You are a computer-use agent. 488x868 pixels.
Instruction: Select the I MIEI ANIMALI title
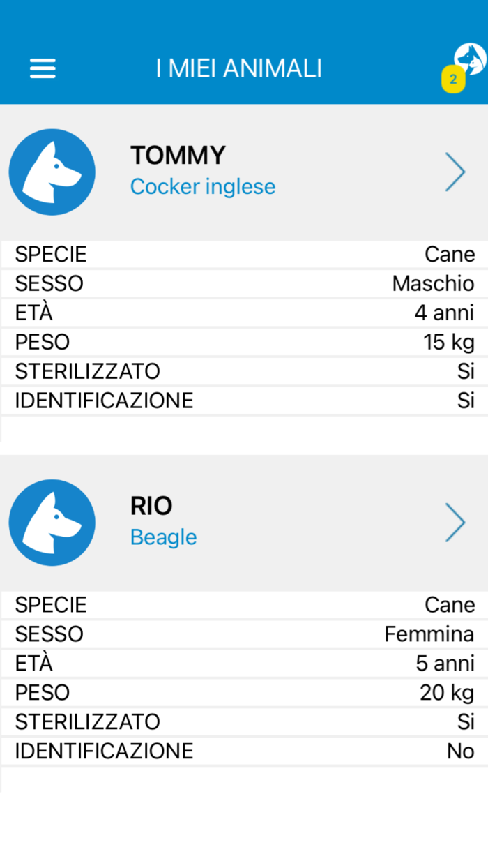click(240, 67)
